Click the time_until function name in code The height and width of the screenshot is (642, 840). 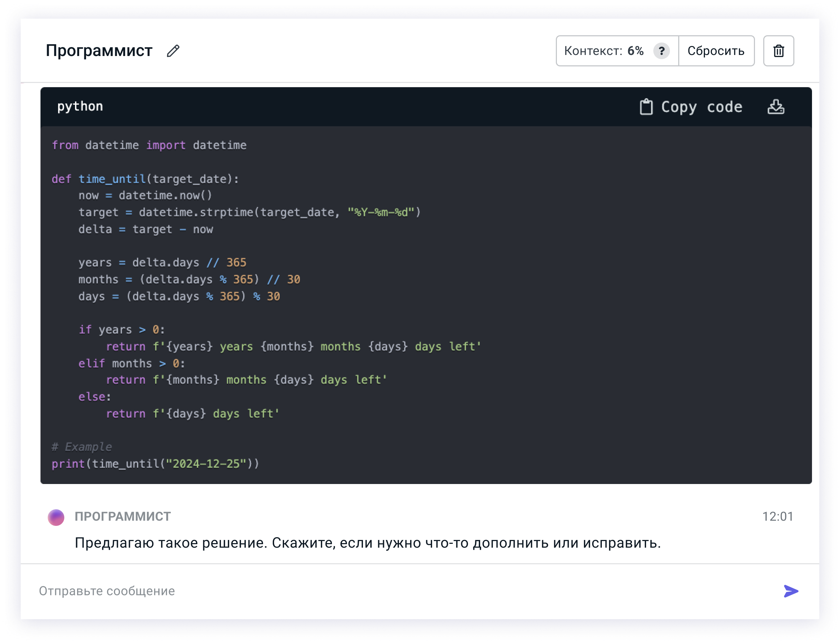[112, 179]
